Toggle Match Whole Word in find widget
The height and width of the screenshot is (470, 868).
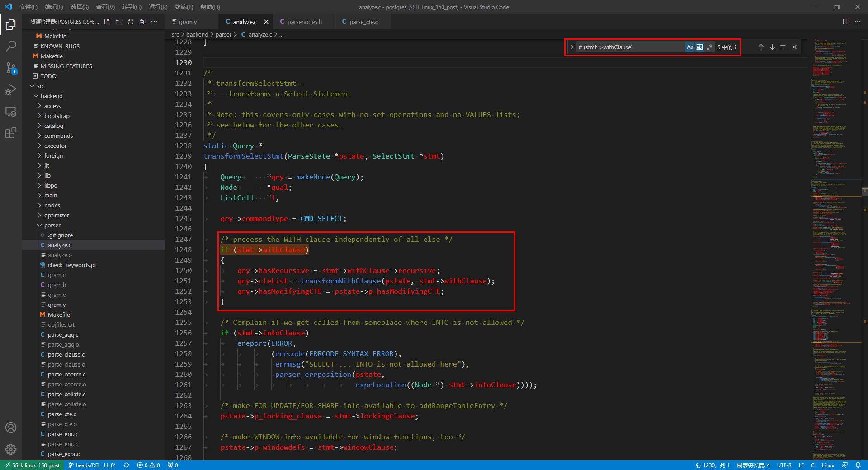pyautogui.click(x=700, y=47)
